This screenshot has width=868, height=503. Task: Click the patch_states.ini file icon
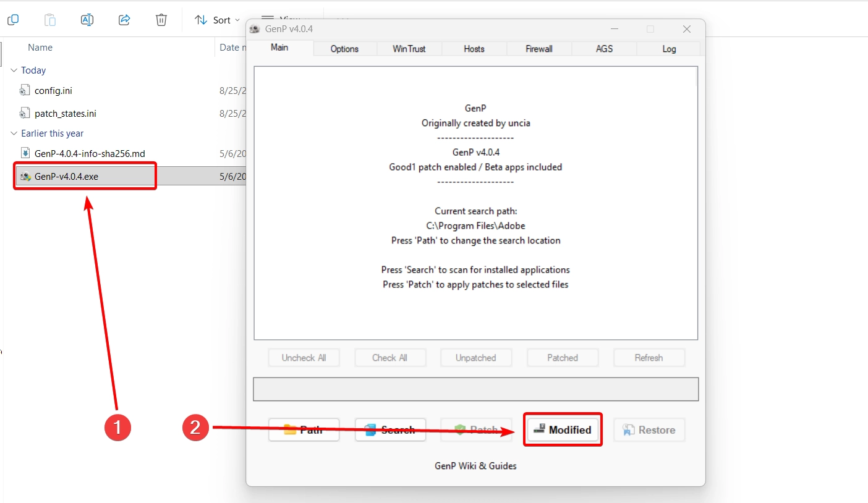point(25,114)
